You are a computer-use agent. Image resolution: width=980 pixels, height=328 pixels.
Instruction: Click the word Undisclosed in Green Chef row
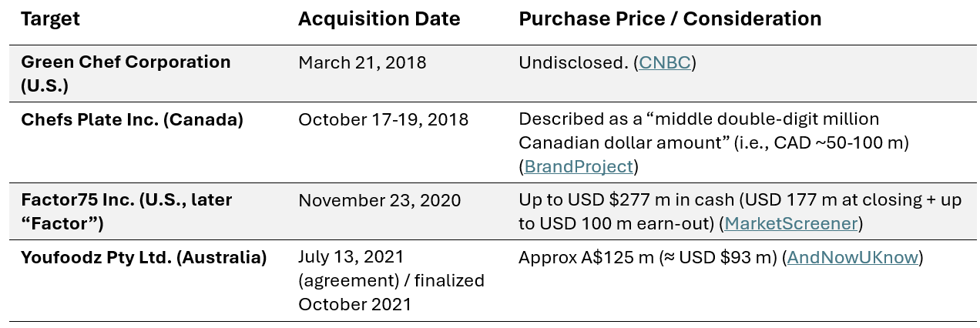pyautogui.click(x=573, y=62)
